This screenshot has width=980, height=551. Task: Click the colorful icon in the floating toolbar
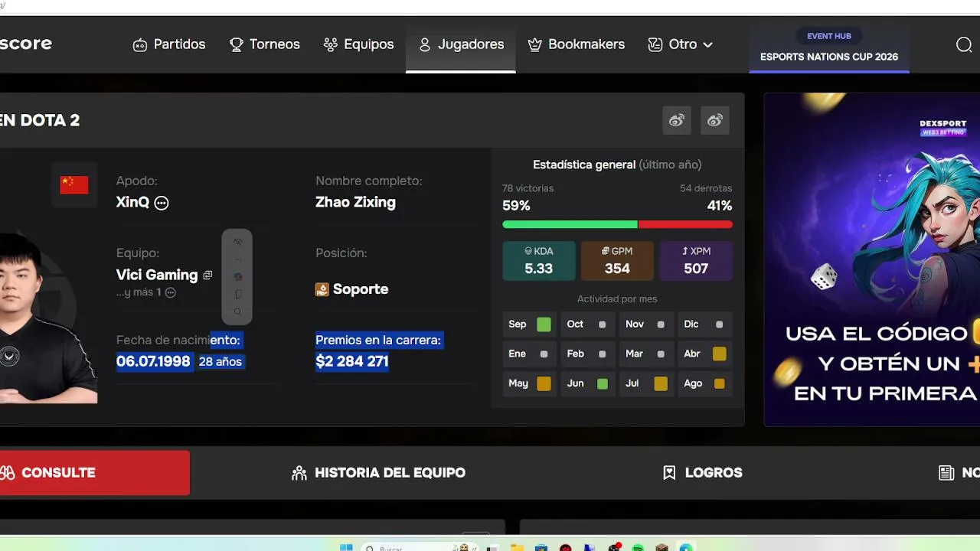pyautogui.click(x=237, y=276)
